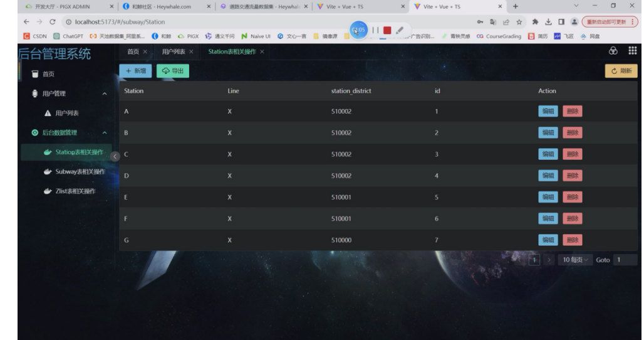The height and width of the screenshot is (340, 644).
Task: Toggle browser side panel icon
Action: tap(561, 22)
